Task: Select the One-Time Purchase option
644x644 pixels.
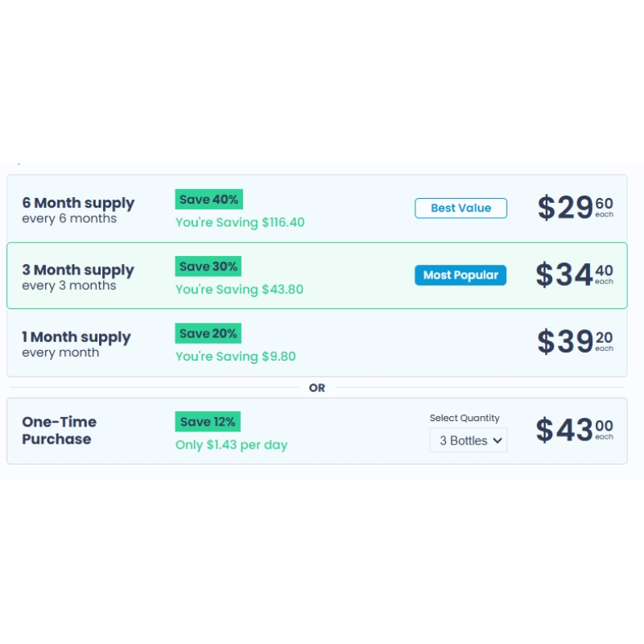Action: [x=316, y=431]
